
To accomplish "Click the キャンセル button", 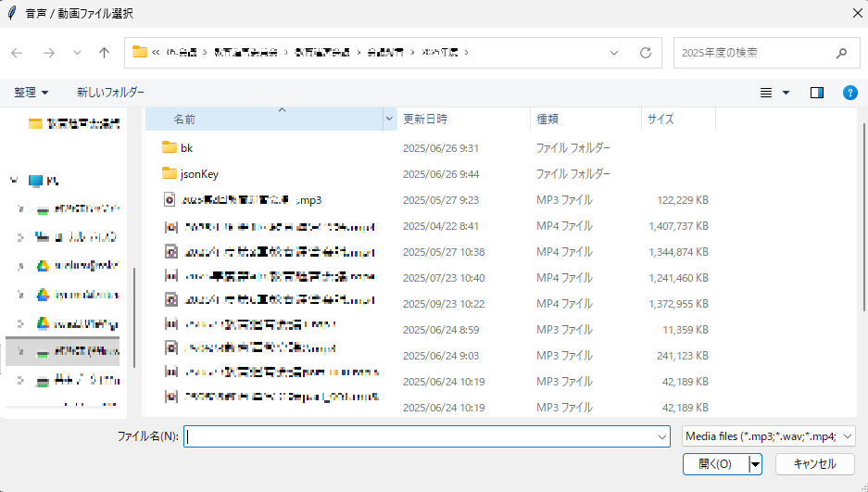I will [815, 464].
